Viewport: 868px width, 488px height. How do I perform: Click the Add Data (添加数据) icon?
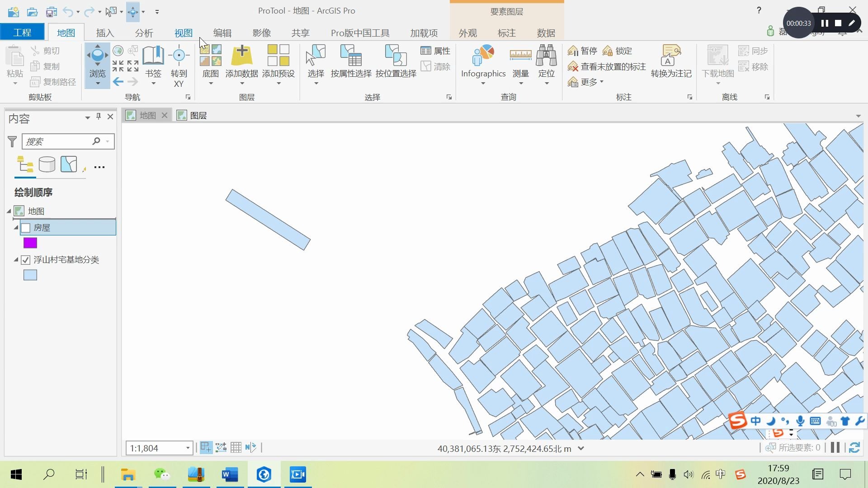pyautogui.click(x=242, y=55)
